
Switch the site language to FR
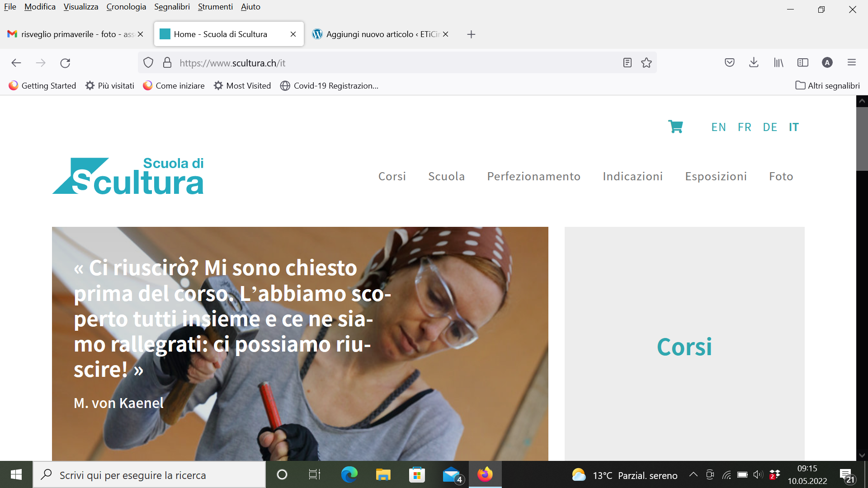[x=745, y=127]
